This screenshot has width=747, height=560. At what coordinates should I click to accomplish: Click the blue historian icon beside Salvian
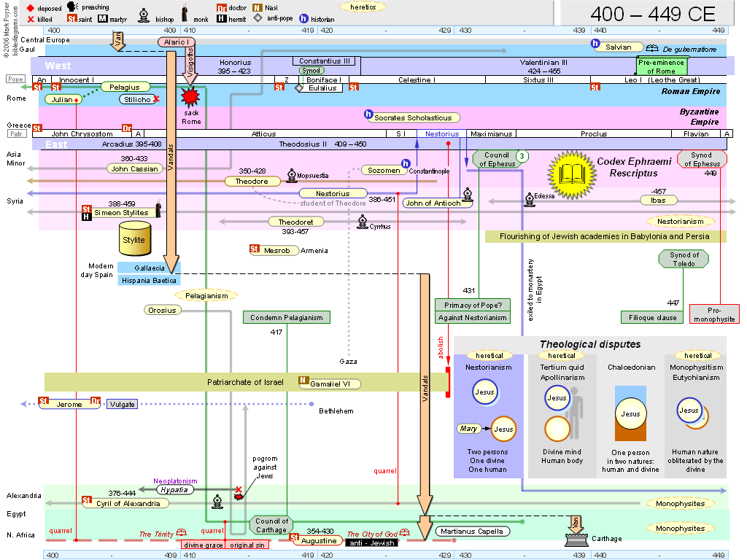point(597,45)
